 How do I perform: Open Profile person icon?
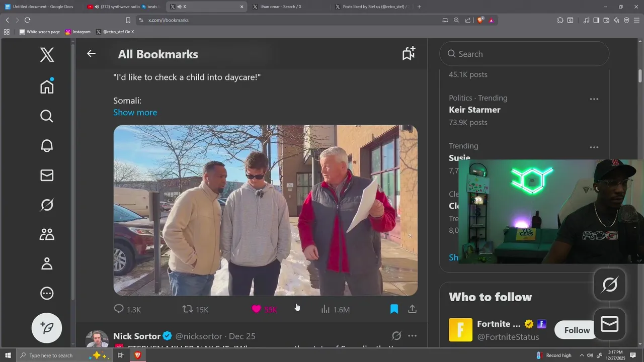[47, 263]
